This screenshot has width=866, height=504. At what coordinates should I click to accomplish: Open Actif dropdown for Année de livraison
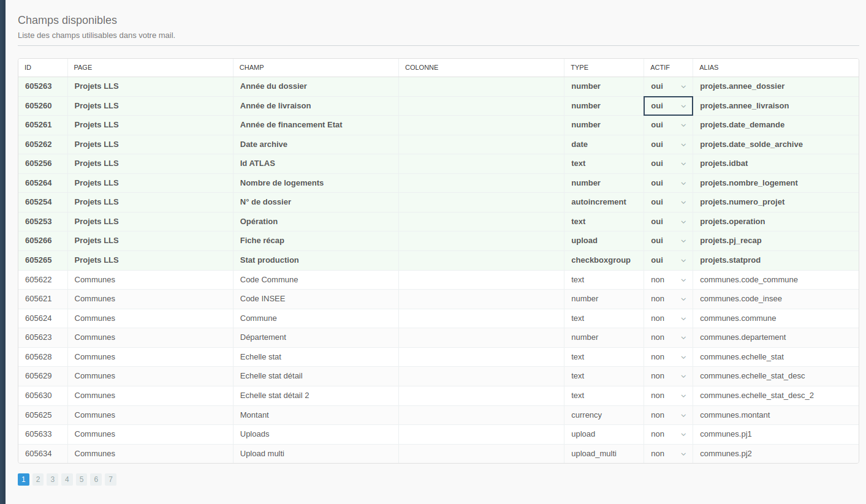[x=668, y=106]
